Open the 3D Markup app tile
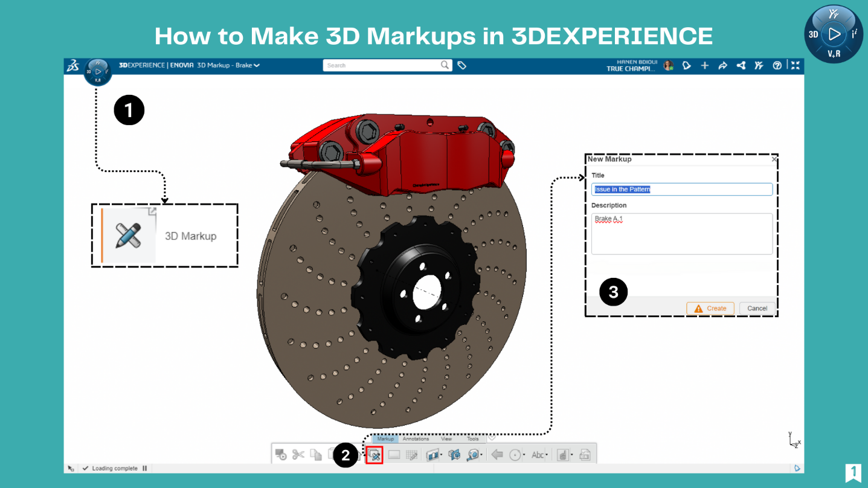This screenshot has width=868, height=488. (x=164, y=236)
